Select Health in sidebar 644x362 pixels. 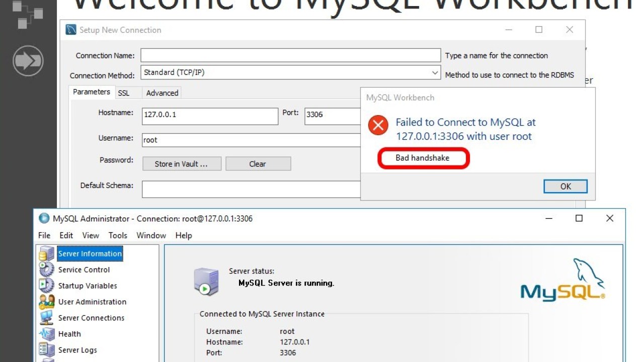point(69,334)
